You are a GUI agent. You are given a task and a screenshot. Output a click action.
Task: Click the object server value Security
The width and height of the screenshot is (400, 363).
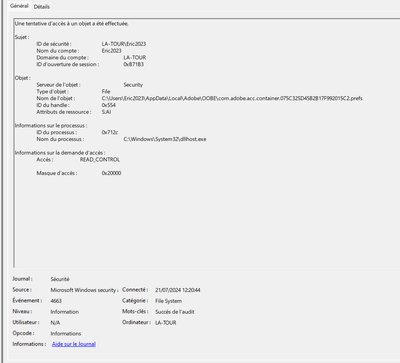pyautogui.click(x=133, y=85)
